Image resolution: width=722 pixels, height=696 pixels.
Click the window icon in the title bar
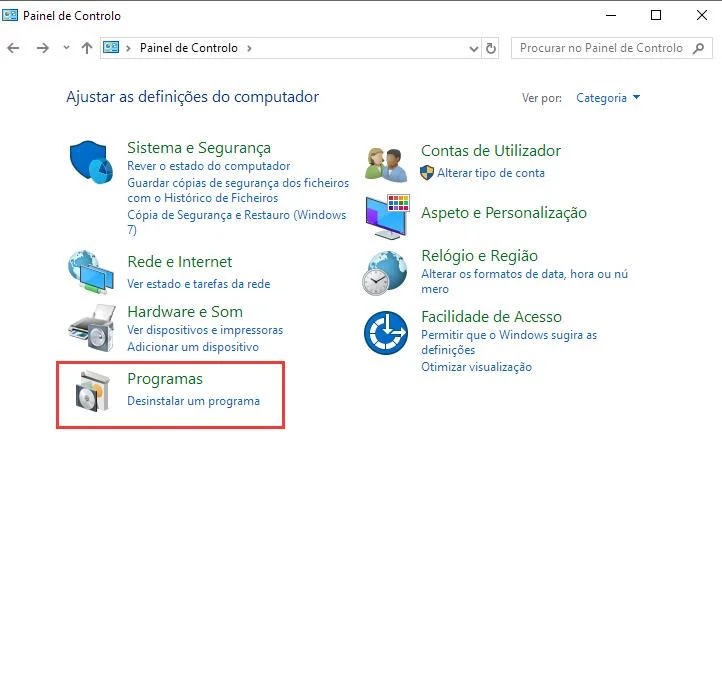tap(10, 15)
